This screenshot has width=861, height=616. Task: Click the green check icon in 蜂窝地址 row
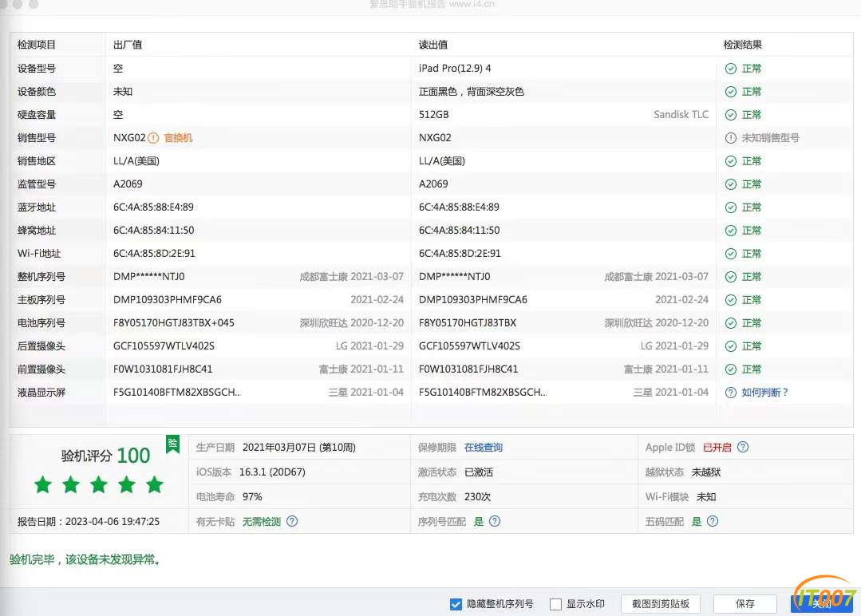[x=731, y=231]
